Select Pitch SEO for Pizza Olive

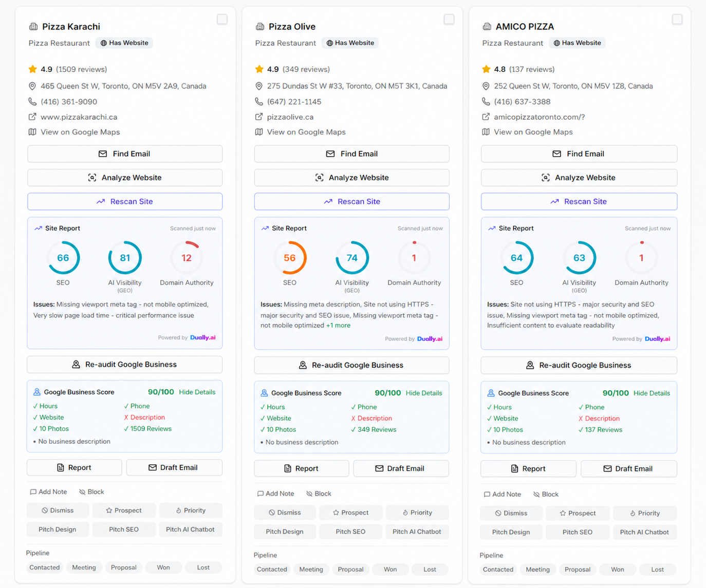(x=350, y=532)
